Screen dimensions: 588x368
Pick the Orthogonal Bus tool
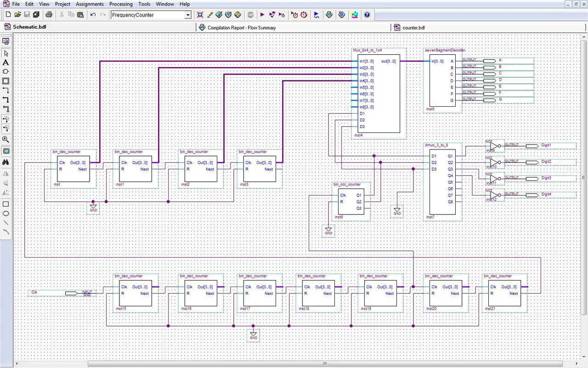click(6, 100)
